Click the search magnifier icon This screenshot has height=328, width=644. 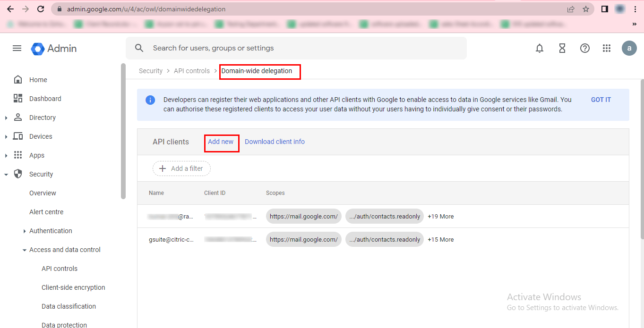coord(139,48)
